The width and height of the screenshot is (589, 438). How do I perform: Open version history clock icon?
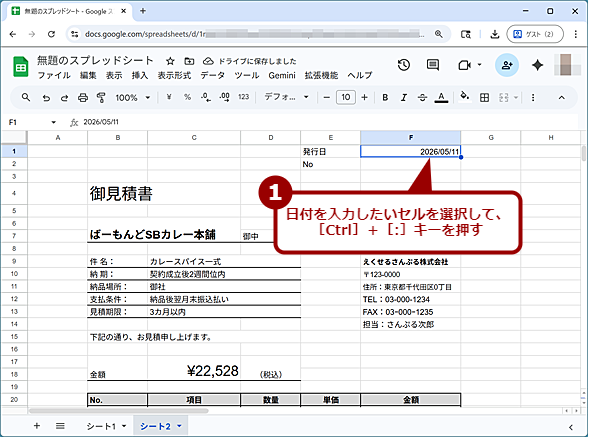point(404,65)
